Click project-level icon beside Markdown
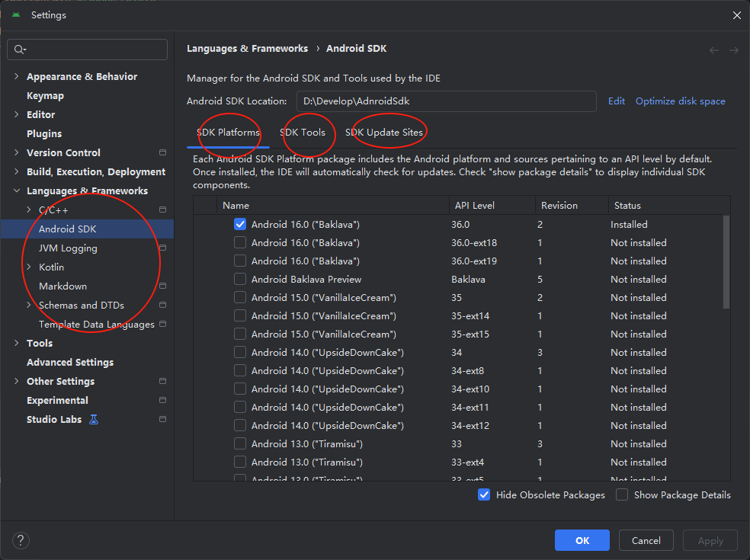 162,286
